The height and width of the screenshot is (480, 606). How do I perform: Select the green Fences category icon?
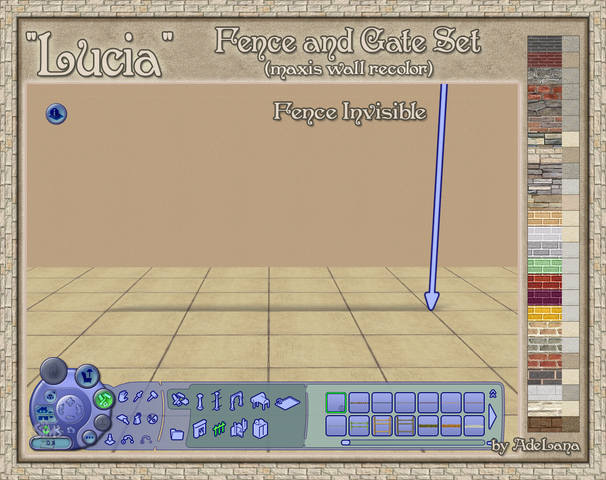point(219,429)
